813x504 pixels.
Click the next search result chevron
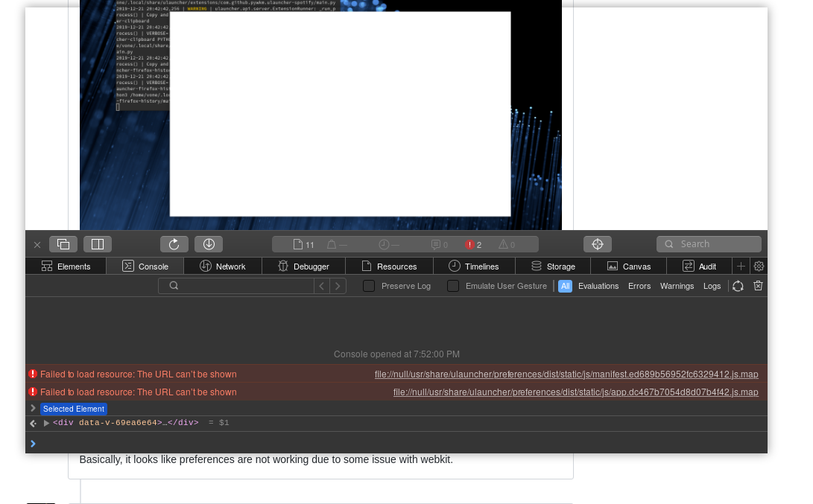[x=338, y=286]
